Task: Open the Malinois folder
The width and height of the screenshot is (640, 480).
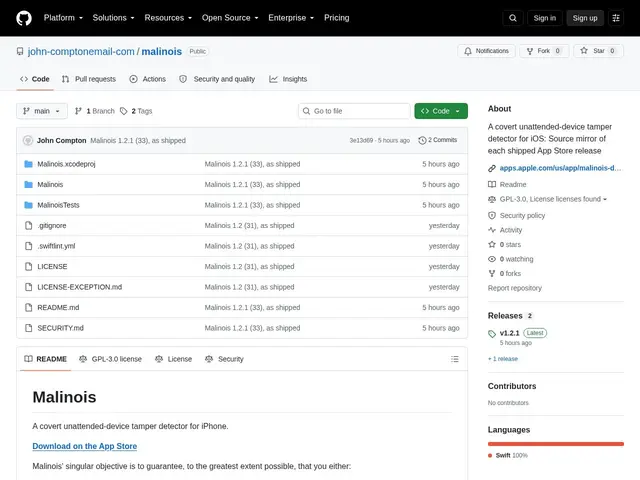Action: pos(50,184)
